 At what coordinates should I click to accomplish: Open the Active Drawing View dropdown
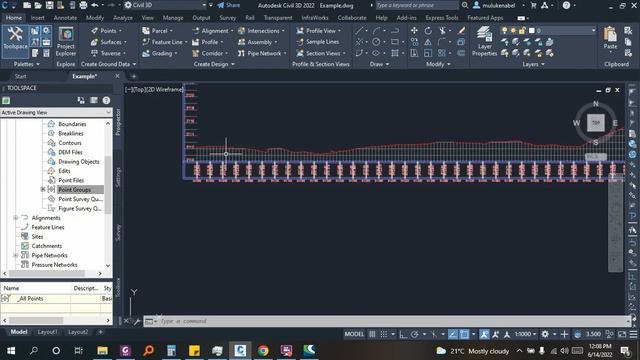tap(56, 112)
